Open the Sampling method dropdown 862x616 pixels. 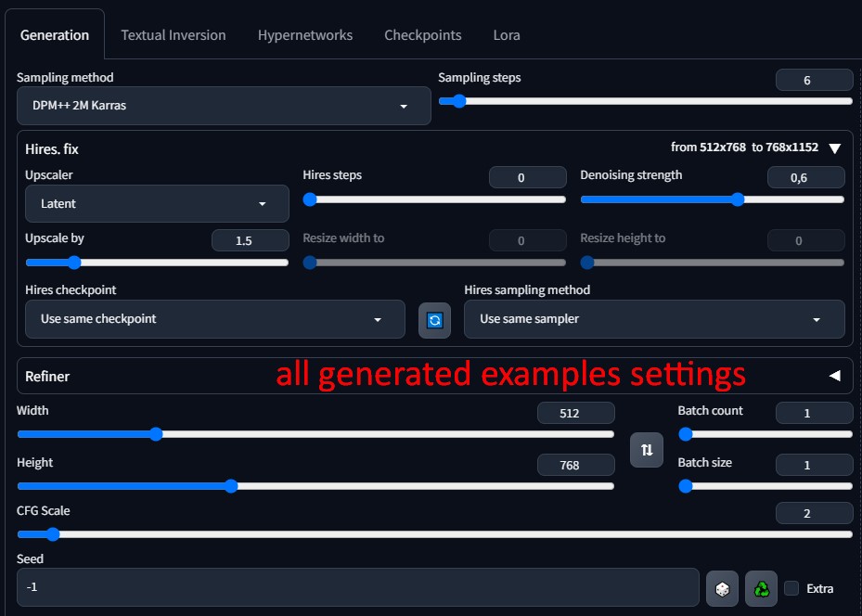click(224, 106)
